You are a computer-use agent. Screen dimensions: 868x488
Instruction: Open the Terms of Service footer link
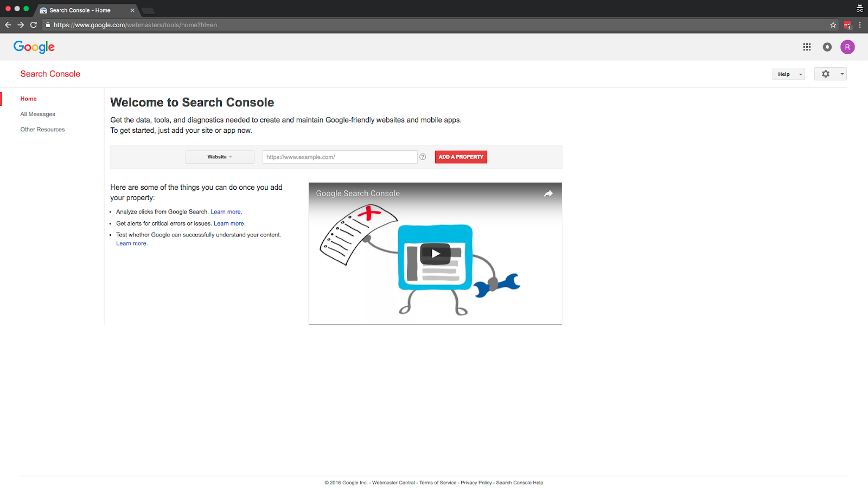438,483
